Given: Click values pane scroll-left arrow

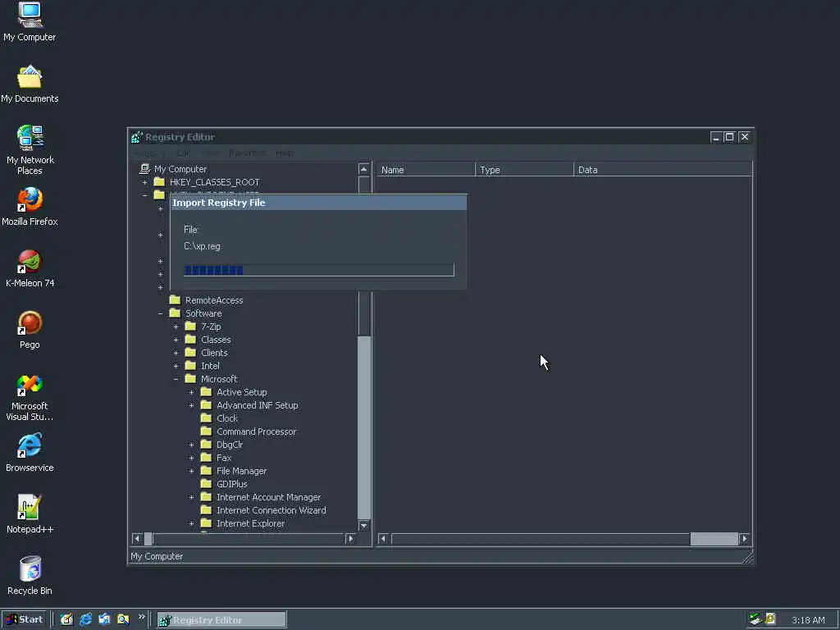Looking at the screenshot, I should point(383,538).
